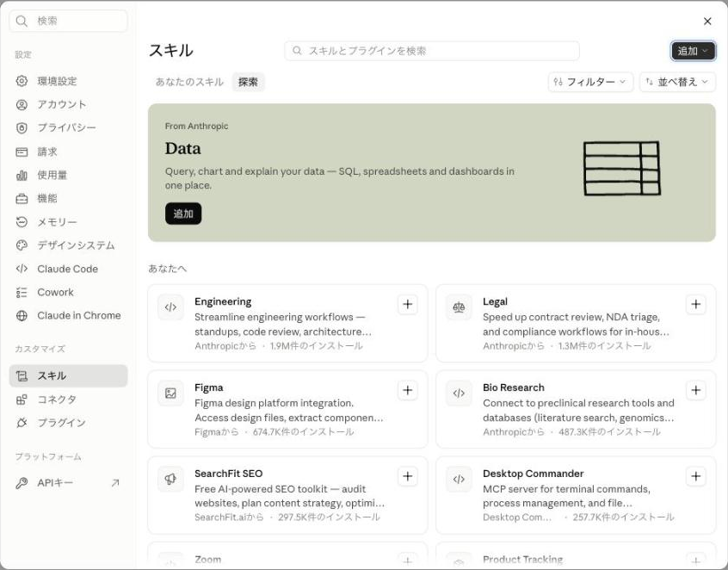
Task: Add the Engineering skill with its plus button
Action: point(408,304)
